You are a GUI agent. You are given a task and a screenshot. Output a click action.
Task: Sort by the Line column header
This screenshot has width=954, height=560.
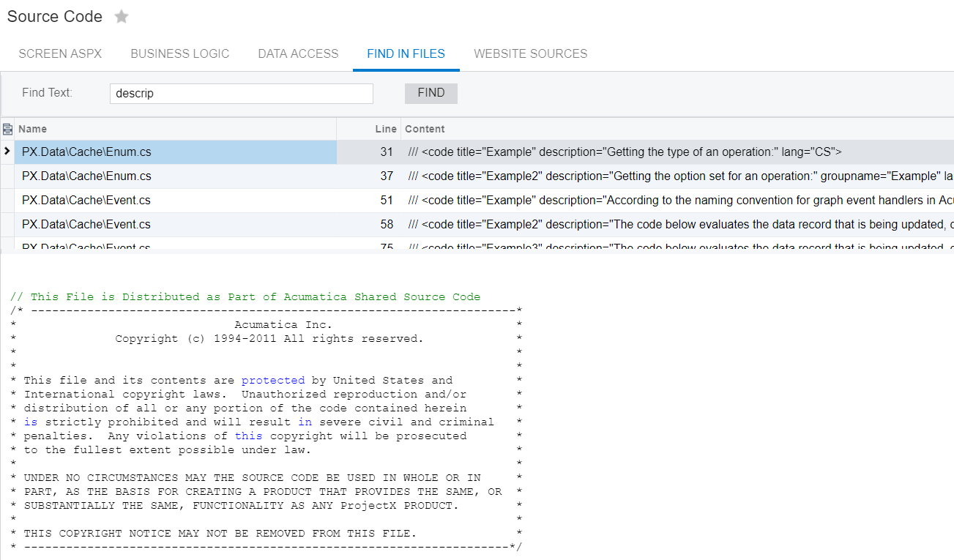[368, 129]
